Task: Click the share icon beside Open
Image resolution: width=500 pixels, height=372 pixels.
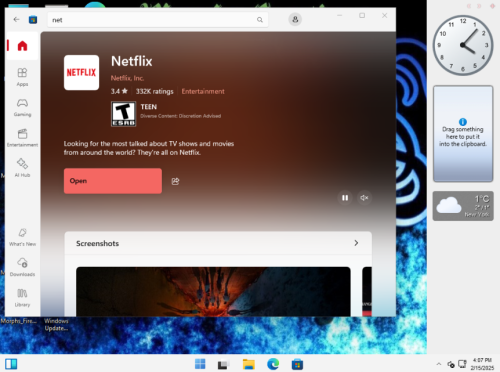Action: (x=175, y=181)
